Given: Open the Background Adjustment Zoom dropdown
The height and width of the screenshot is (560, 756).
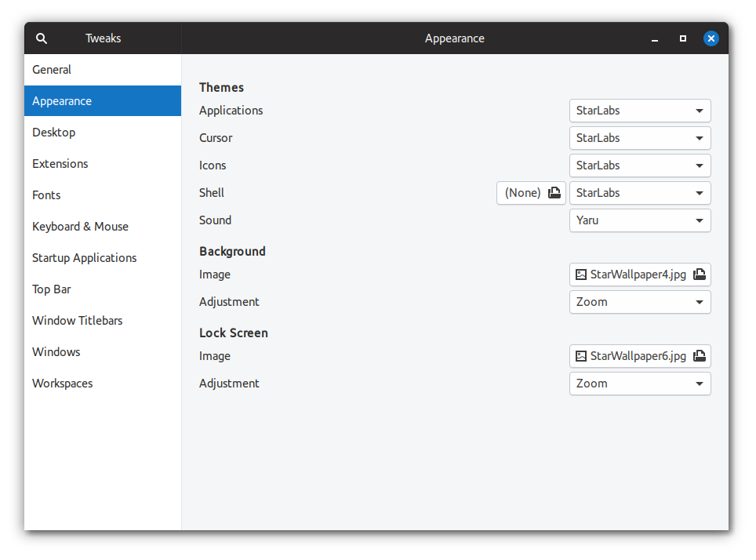Looking at the screenshot, I should coord(640,303).
